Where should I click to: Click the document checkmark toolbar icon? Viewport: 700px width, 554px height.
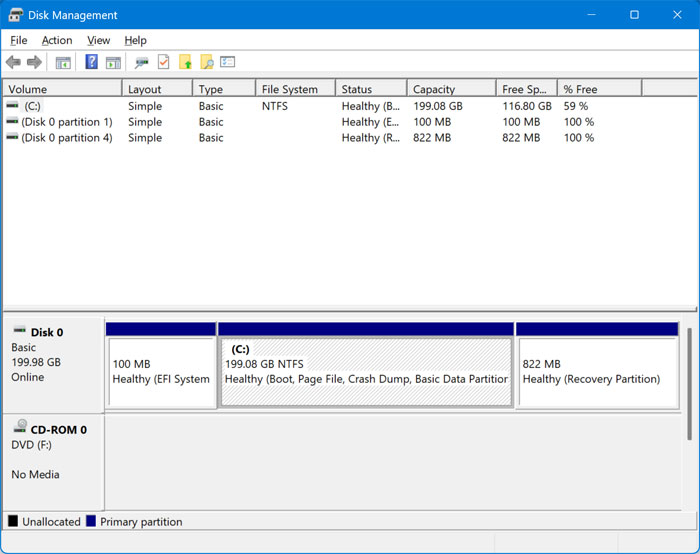pos(163,62)
